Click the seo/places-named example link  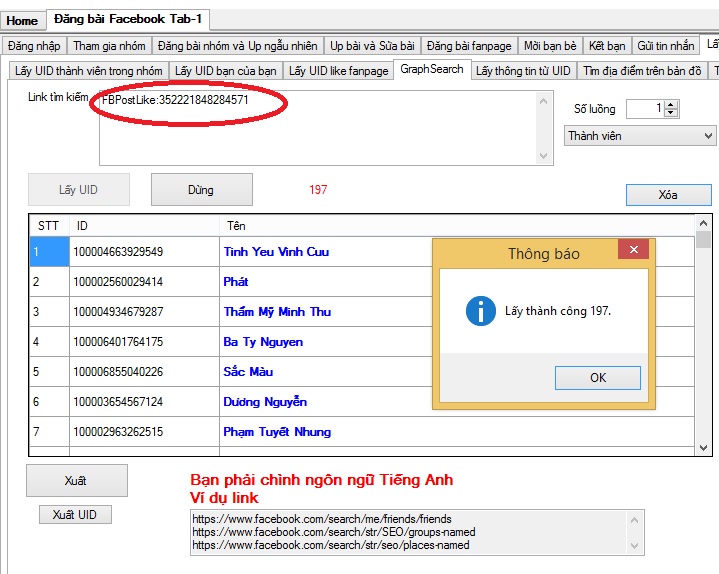coord(331,545)
